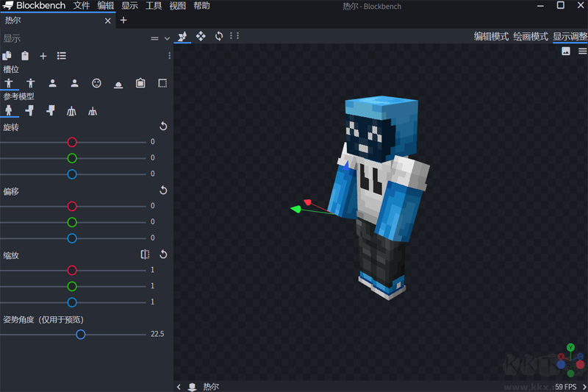Click the plus icon to add preset
588x392 pixels.
(43, 56)
